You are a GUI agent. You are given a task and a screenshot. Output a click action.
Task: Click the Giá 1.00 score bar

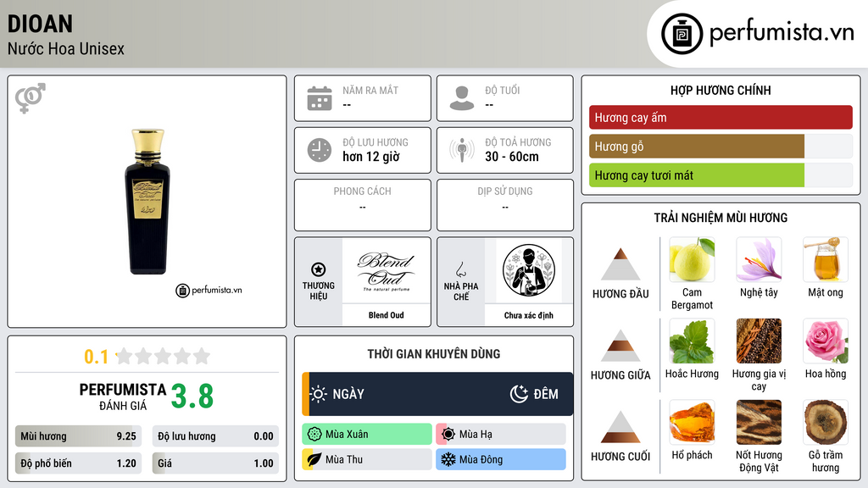[x=215, y=463]
